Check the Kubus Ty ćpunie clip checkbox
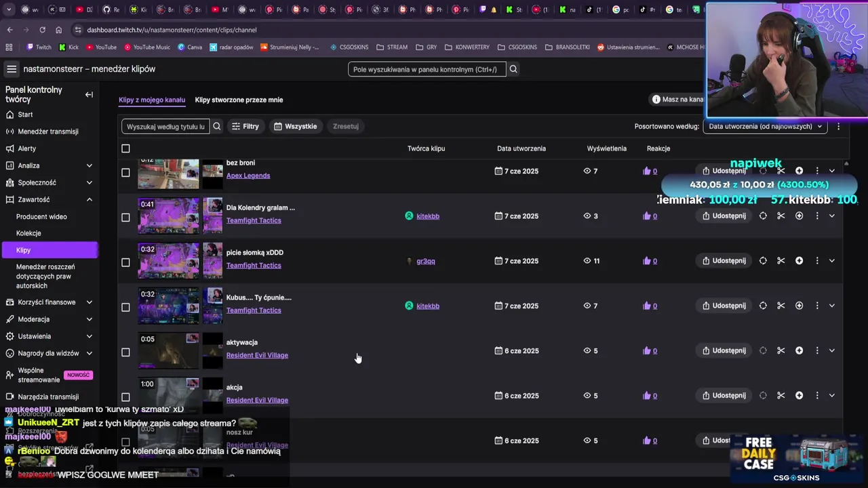The image size is (868, 488). coord(125,307)
